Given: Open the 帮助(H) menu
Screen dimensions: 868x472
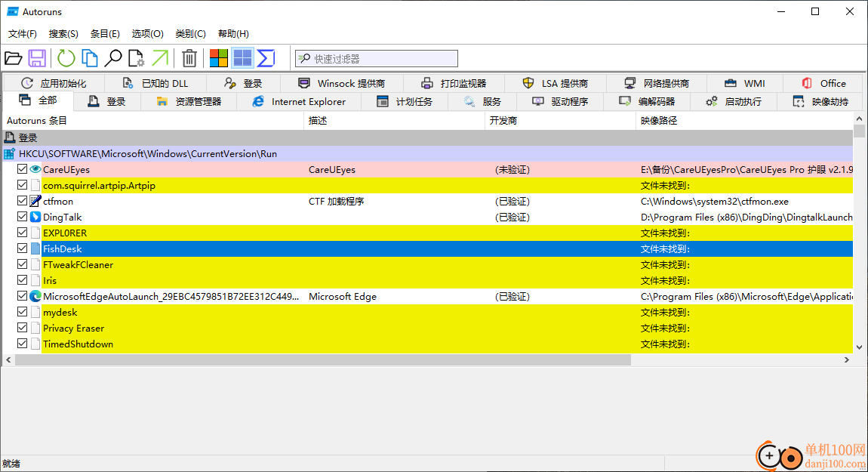Looking at the screenshot, I should pyautogui.click(x=233, y=34).
